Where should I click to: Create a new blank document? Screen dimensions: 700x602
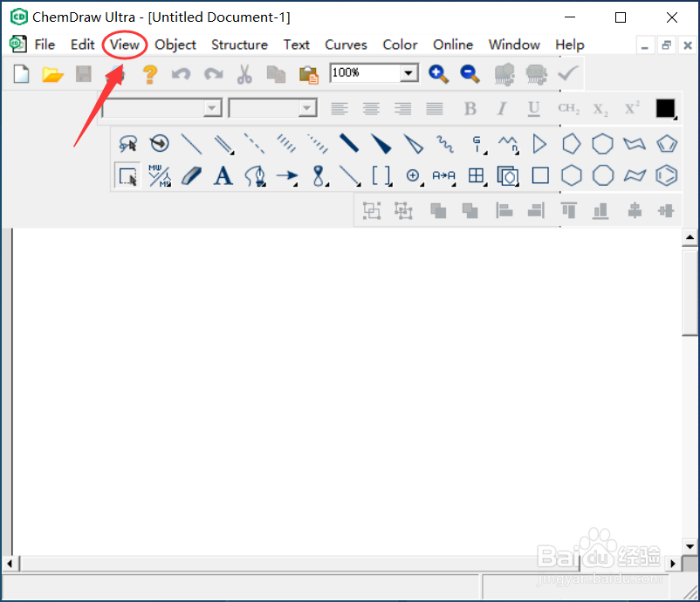point(22,73)
